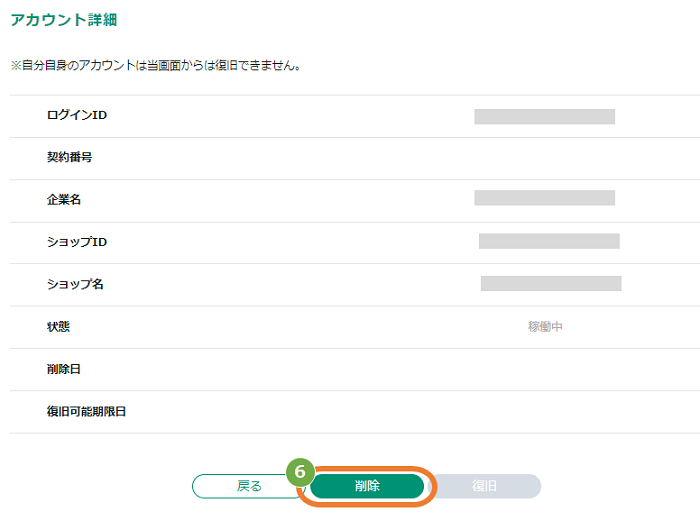The width and height of the screenshot is (700, 521).
Task: Click the masked ショップID value box
Action: coord(549,241)
